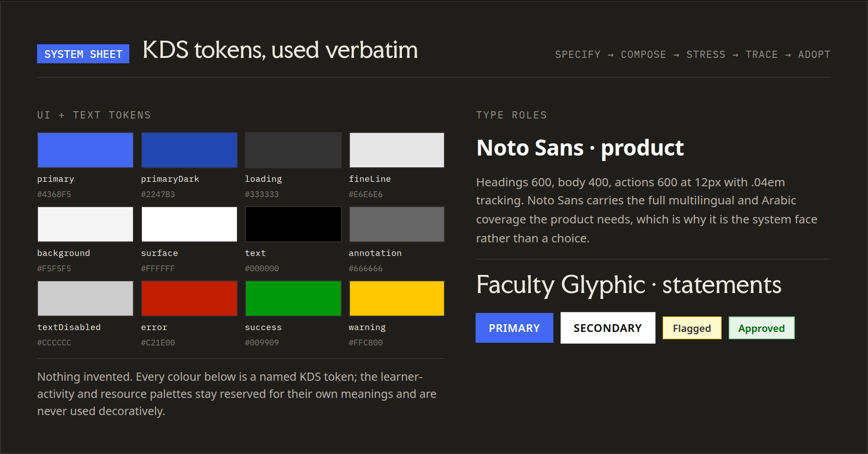Select the warning yellow swatch
This screenshot has height=454, width=868.
tap(397, 298)
